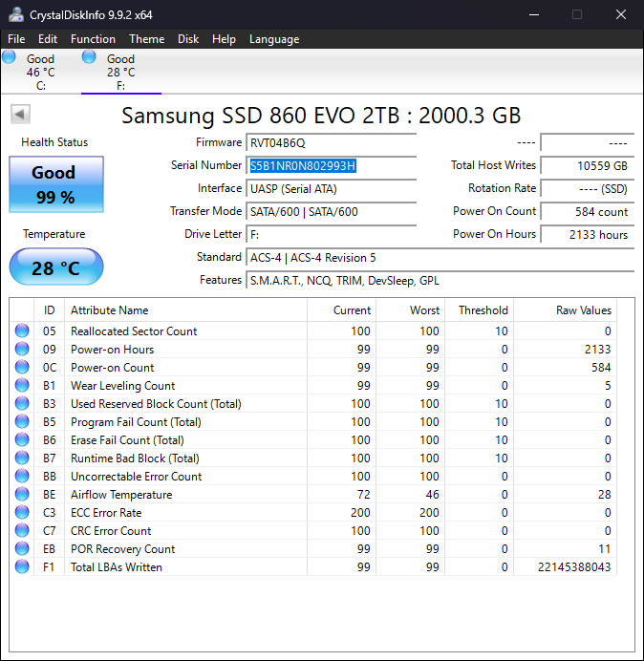This screenshot has width=644, height=661.
Task: Click the Attribute Name column header
Action: (185, 310)
